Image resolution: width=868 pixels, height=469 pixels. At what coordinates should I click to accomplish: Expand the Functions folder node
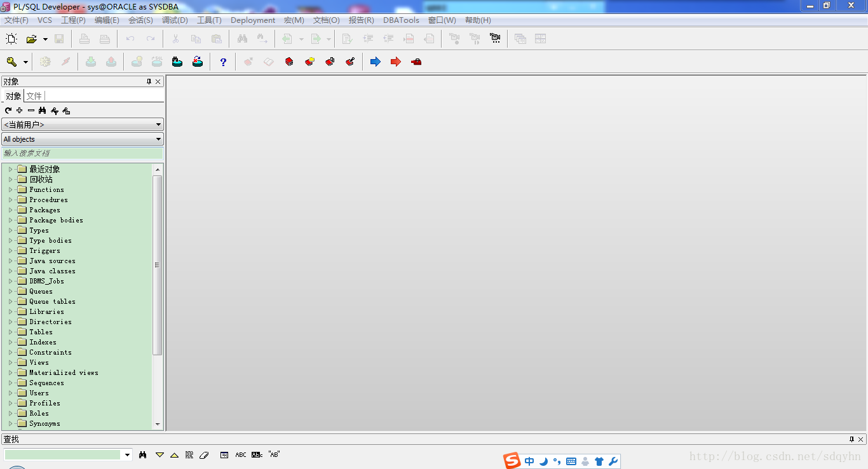10,189
